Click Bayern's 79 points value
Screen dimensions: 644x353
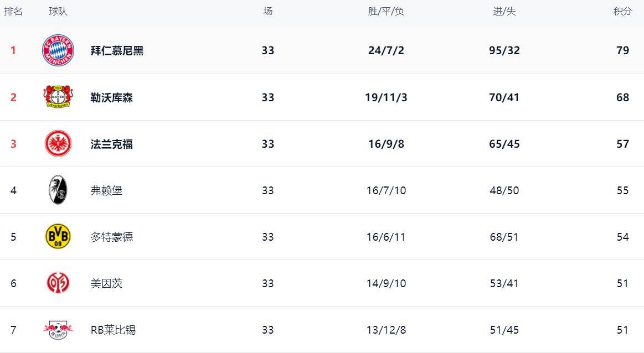622,50
